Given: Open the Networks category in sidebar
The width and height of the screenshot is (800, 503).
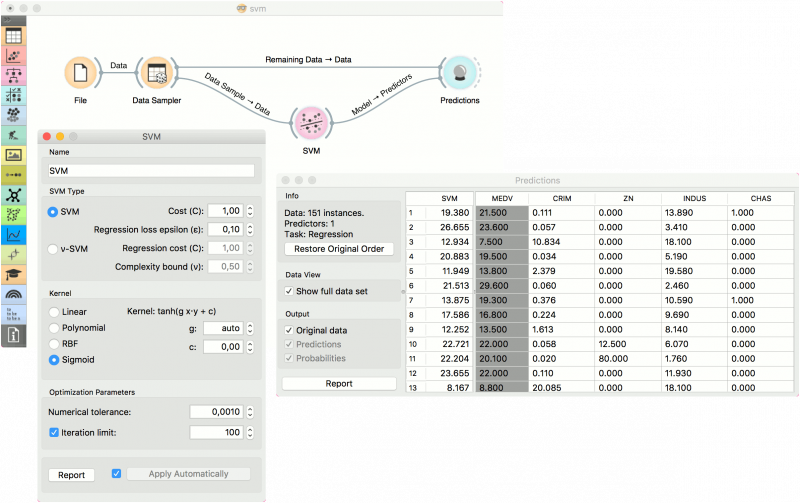Looking at the screenshot, I should tap(14, 194).
